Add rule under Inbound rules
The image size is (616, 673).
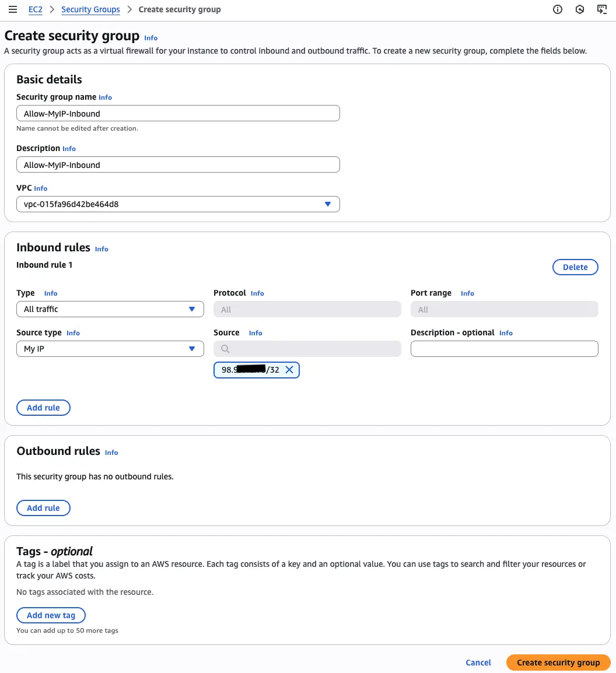[x=43, y=408]
